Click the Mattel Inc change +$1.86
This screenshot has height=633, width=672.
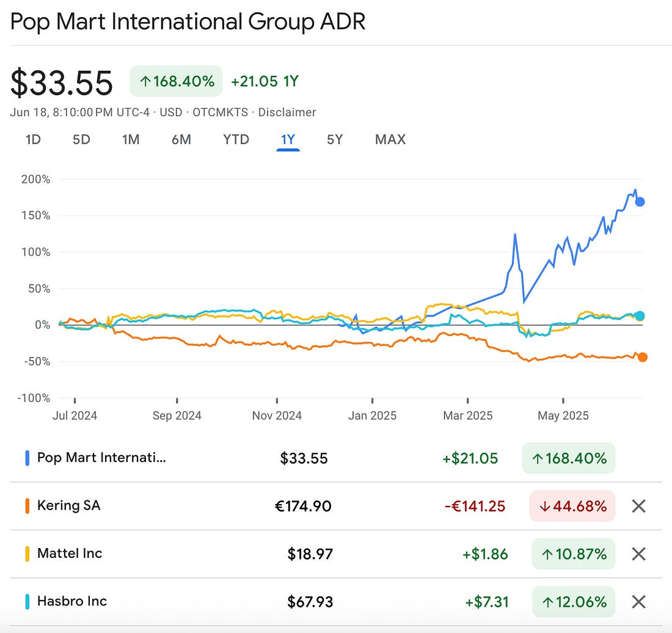coord(485,554)
